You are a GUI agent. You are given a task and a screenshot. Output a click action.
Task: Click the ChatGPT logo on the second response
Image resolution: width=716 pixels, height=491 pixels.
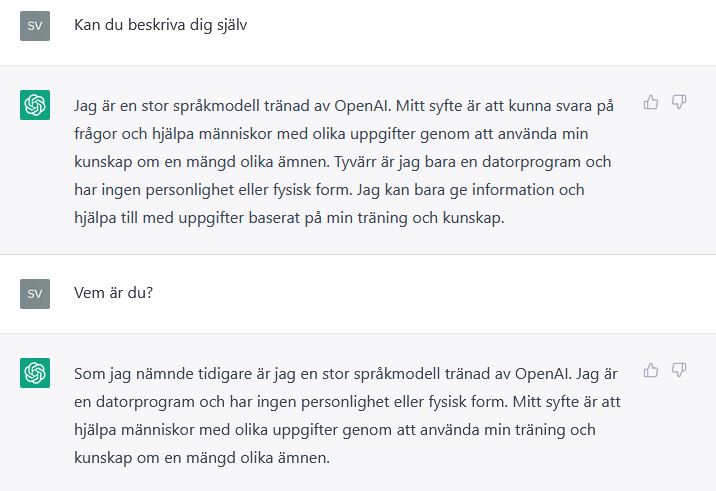35,373
